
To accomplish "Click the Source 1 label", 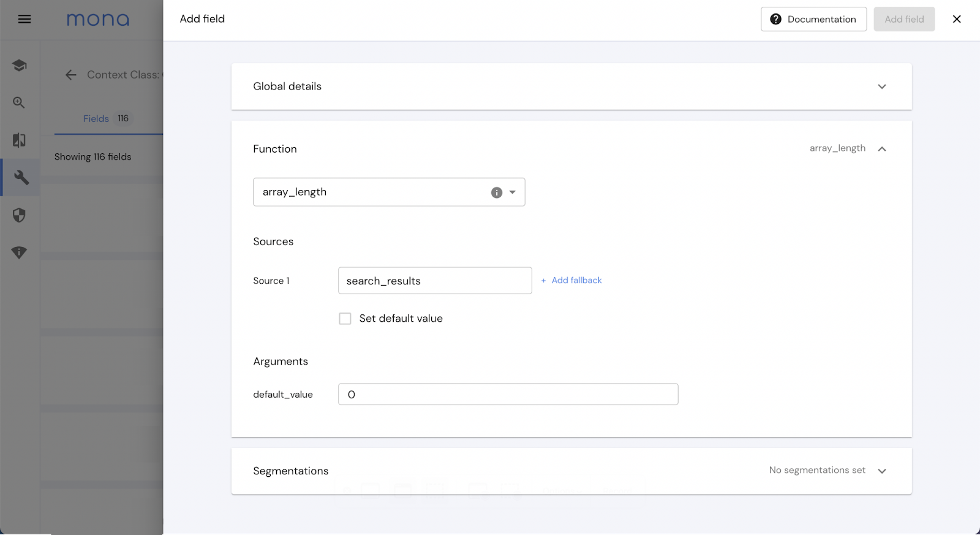I will click(271, 281).
